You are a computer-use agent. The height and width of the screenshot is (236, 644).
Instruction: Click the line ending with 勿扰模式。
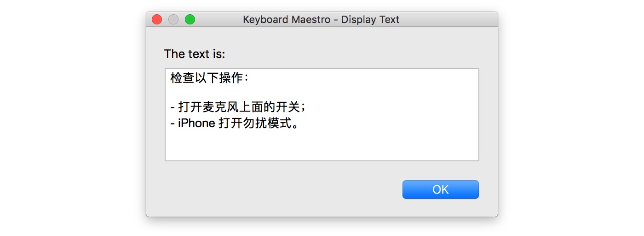[234, 124]
